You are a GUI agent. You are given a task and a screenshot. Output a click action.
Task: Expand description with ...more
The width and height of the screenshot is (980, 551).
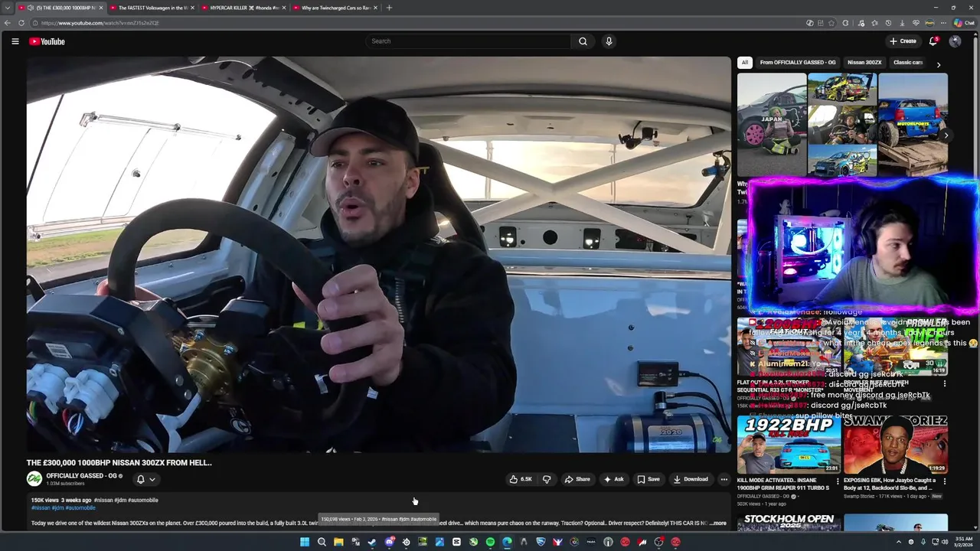coord(717,523)
